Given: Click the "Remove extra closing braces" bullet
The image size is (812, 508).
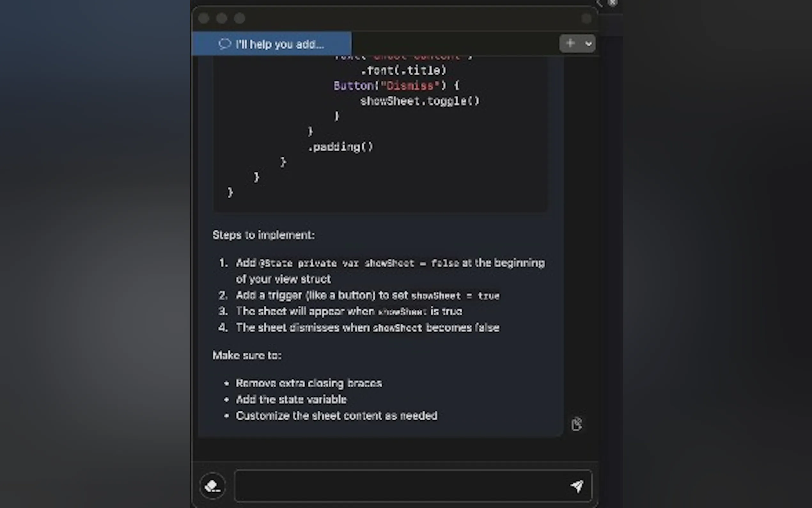Looking at the screenshot, I should tap(309, 383).
